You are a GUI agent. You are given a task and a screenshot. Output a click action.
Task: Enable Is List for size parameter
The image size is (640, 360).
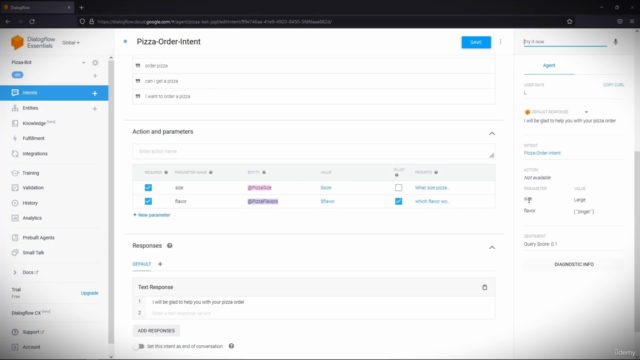(398, 188)
